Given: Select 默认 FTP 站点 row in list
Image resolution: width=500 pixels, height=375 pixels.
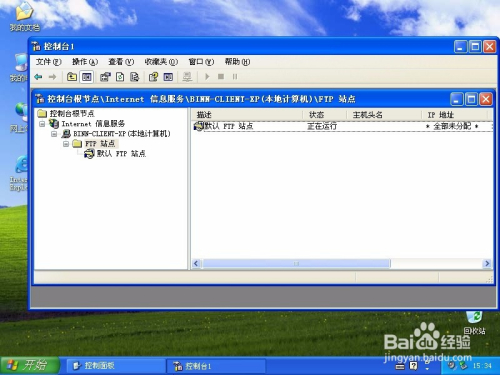Looking at the screenshot, I should 343,126.
